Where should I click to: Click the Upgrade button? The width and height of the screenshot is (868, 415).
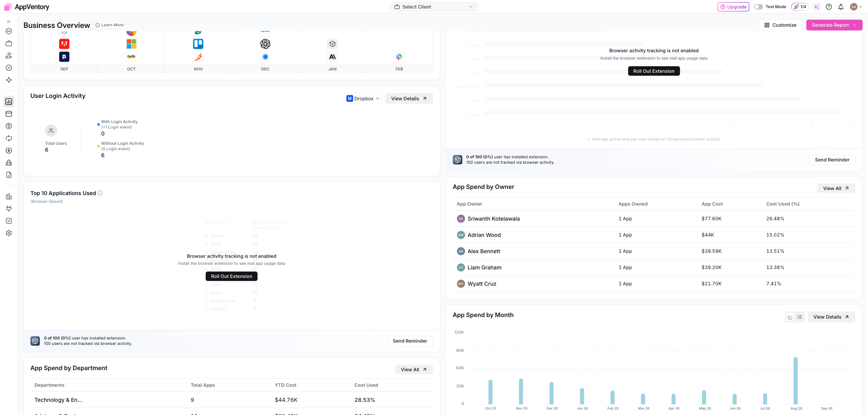pos(733,7)
